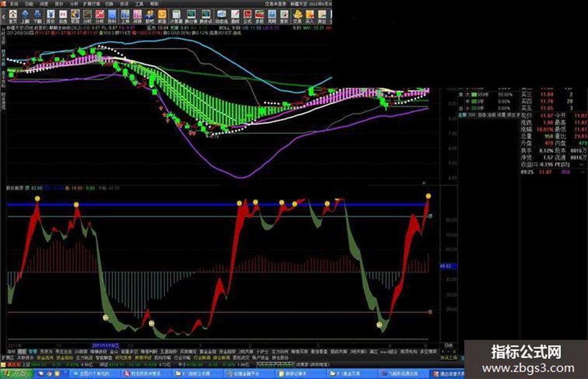
Task: Click the 09:25 trade record row
Action: click(x=554, y=172)
